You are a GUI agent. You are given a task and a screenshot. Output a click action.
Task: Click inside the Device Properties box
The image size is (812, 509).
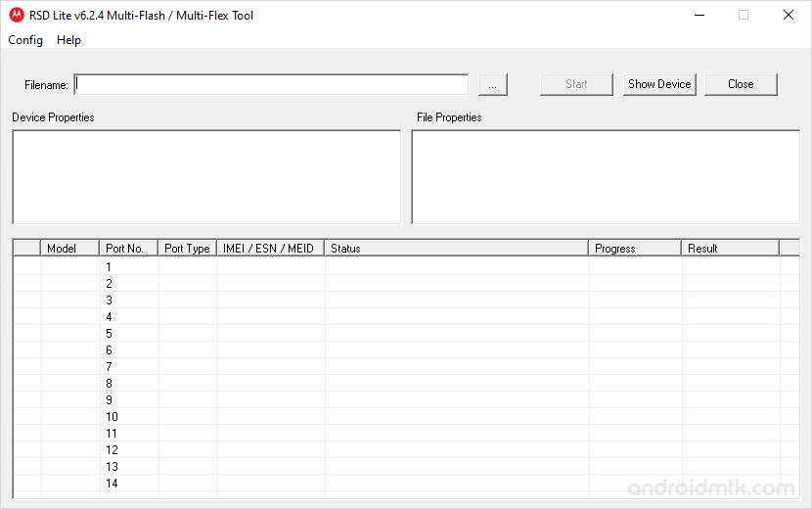click(206, 177)
